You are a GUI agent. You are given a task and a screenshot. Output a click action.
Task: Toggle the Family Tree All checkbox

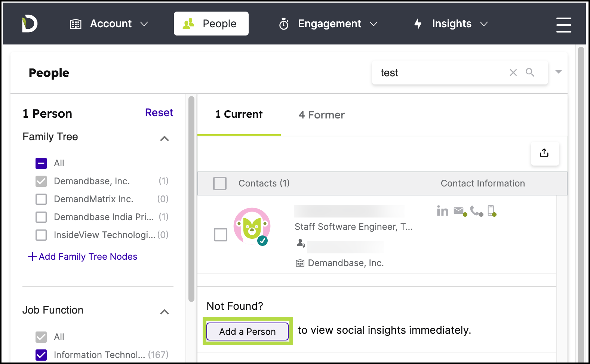tap(41, 163)
